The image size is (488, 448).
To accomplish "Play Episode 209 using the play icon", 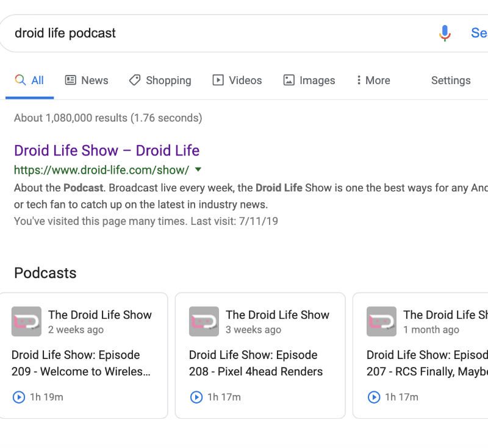I will click(19, 397).
